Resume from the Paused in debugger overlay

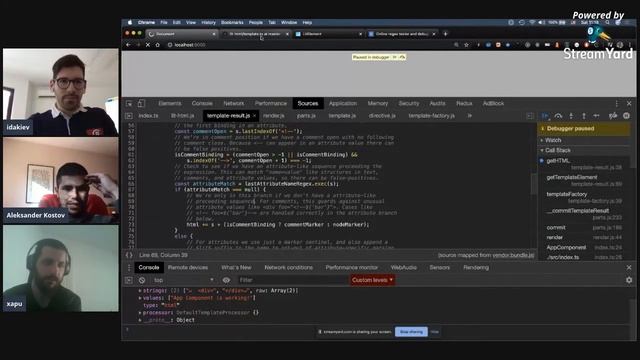[394, 58]
